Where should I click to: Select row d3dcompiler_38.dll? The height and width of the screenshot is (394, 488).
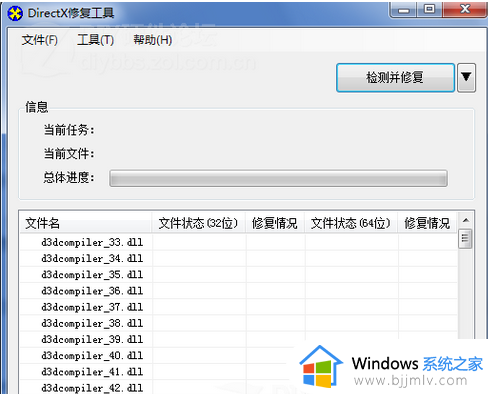click(239, 323)
